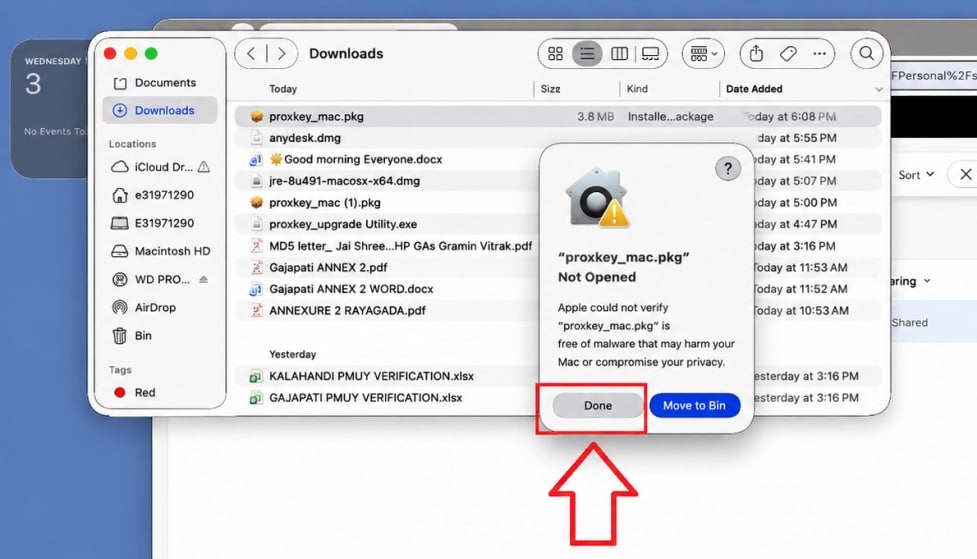Screen dimensions: 977x559
Task: Click the help question mark in dialog
Action: point(727,168)
